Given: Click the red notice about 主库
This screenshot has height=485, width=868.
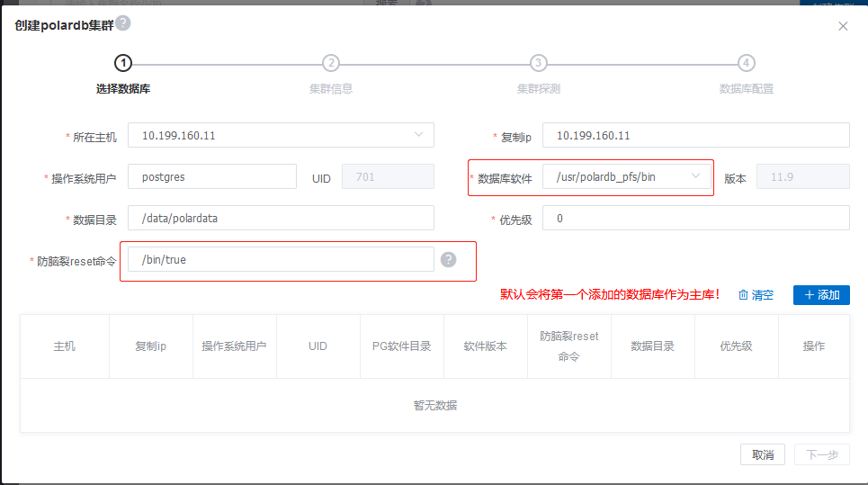Looking at the screenshot, I should coord(610,294).
